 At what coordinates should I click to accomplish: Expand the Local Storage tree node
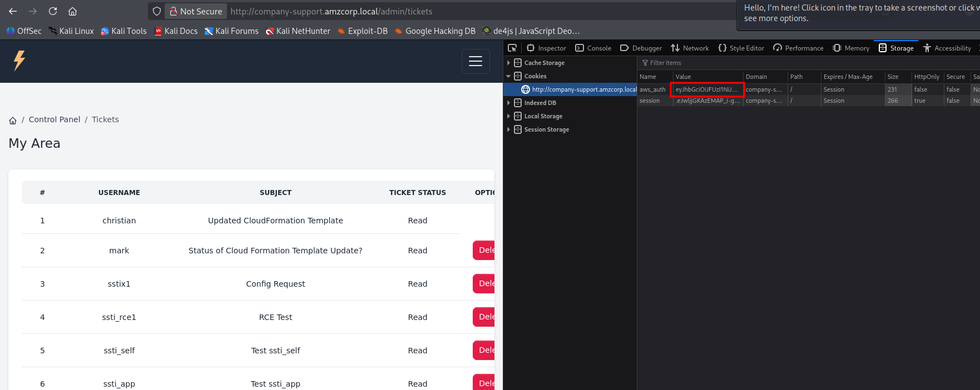508,116
